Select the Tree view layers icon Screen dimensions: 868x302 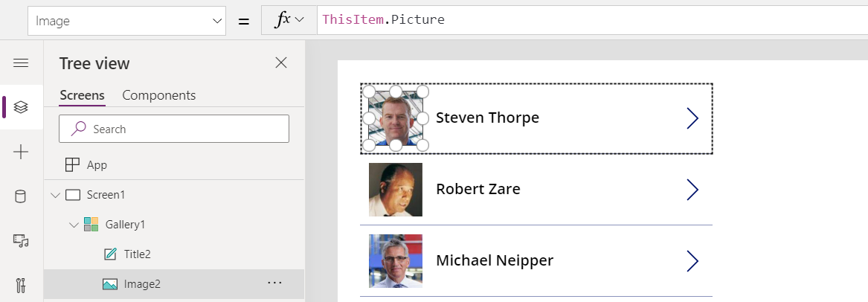(21, 107)
